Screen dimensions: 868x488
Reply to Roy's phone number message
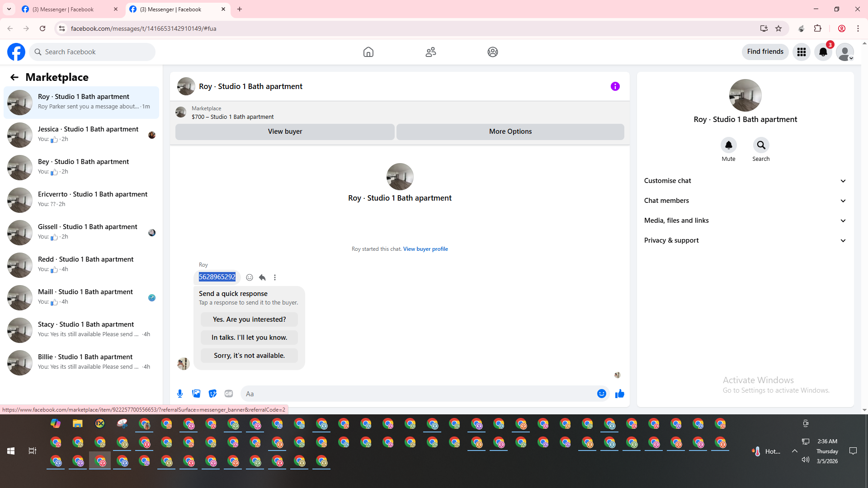pos(262,277)
